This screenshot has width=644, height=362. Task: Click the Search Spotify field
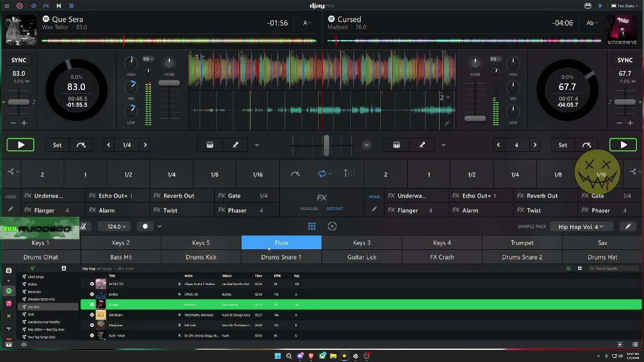pyautogui.click(x=613, y=268)
